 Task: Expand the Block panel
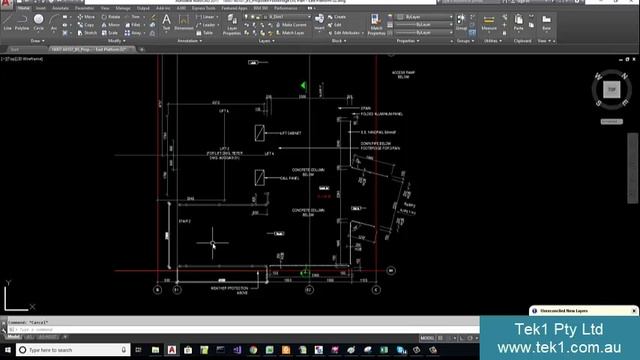(339, 41)
